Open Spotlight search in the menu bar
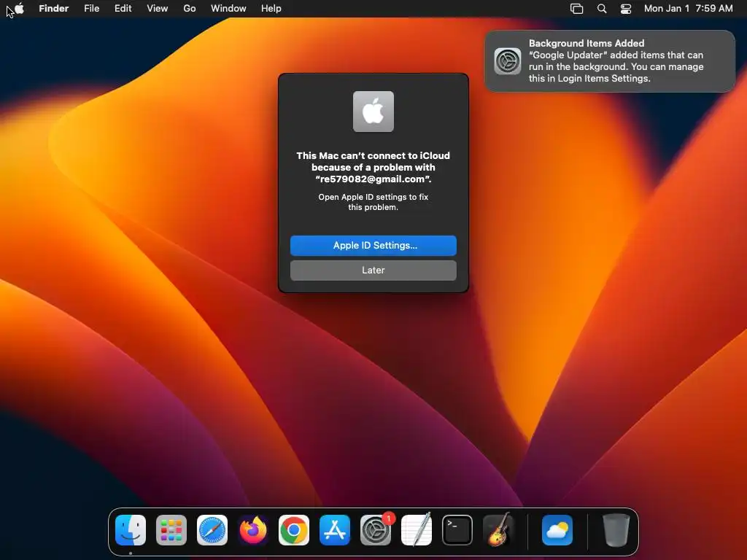 click(602, 9)
